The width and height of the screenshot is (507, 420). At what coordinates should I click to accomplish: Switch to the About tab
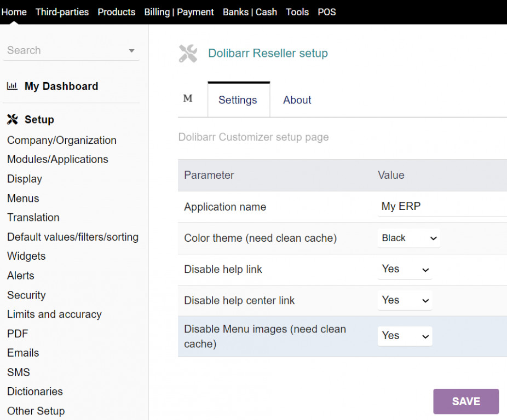coord(297,100)
